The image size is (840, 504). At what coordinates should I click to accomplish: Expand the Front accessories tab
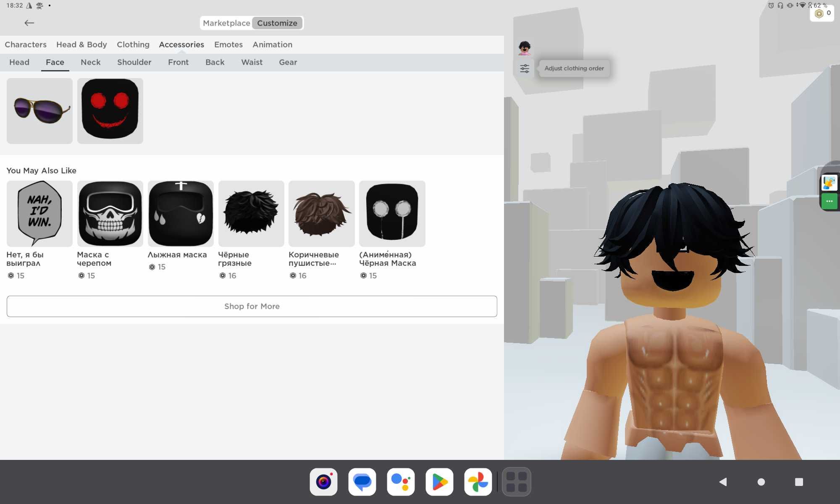pos(178,62)
